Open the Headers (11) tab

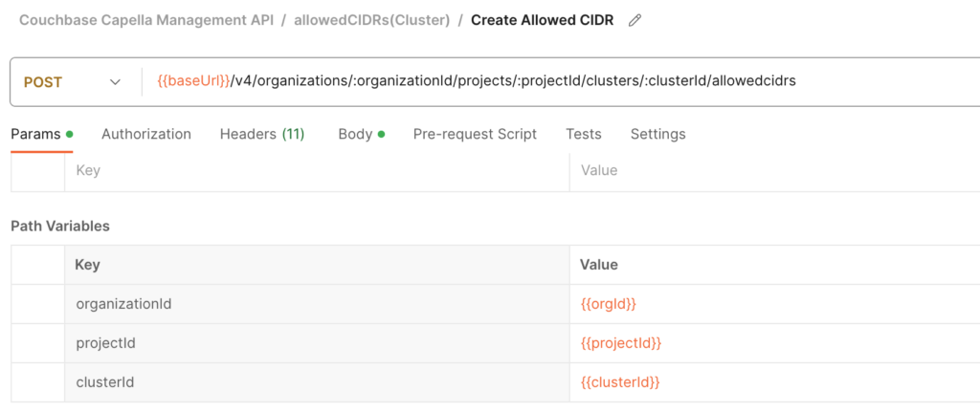click(262, 134)
